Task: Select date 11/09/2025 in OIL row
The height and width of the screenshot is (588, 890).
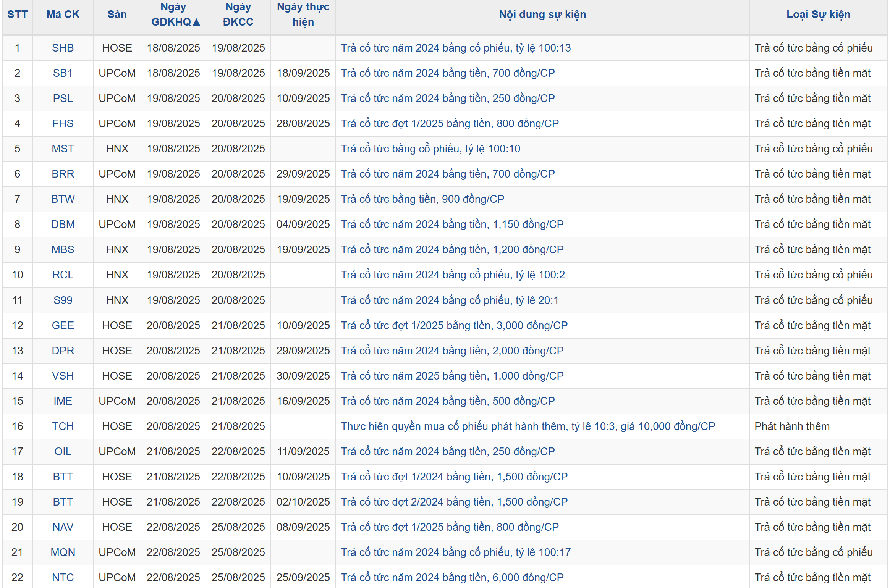Action: pos(303,452)
